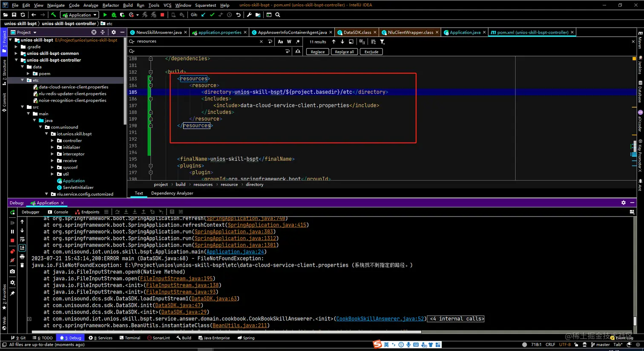Viewport: 644px width, 351px height.
Task: Expand the interceptor package
Action: 52,154
